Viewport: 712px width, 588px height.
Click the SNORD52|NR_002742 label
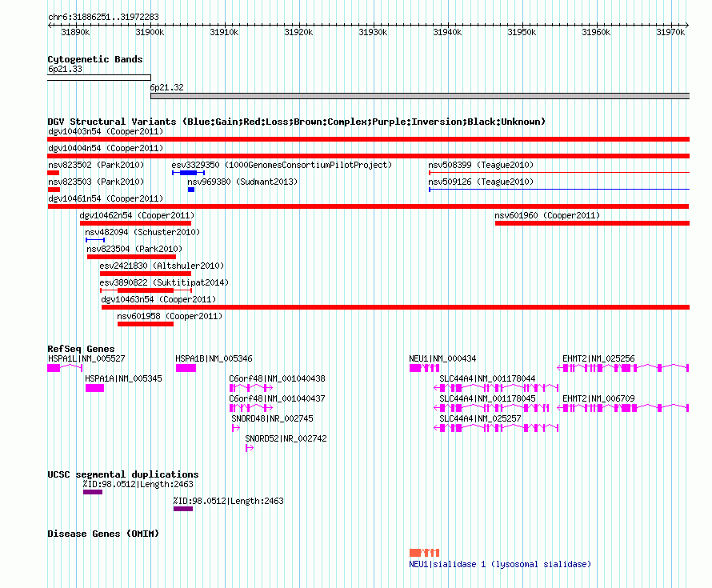pos(286,438)
